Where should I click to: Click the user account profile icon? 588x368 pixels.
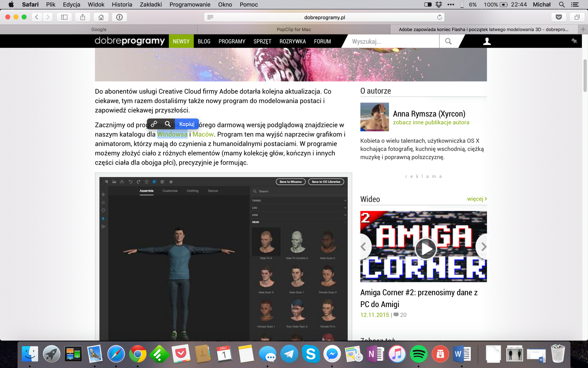[487, 41]
